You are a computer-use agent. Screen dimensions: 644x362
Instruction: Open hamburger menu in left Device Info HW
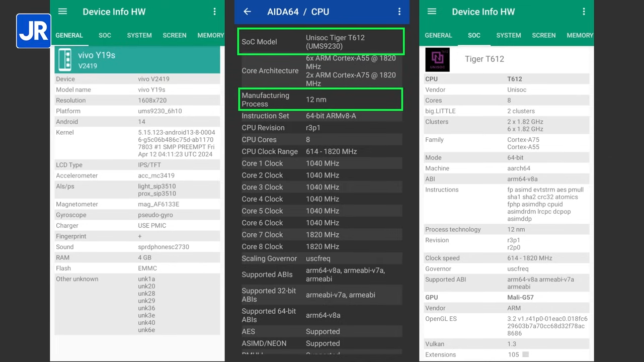click(x=62, y=12)
